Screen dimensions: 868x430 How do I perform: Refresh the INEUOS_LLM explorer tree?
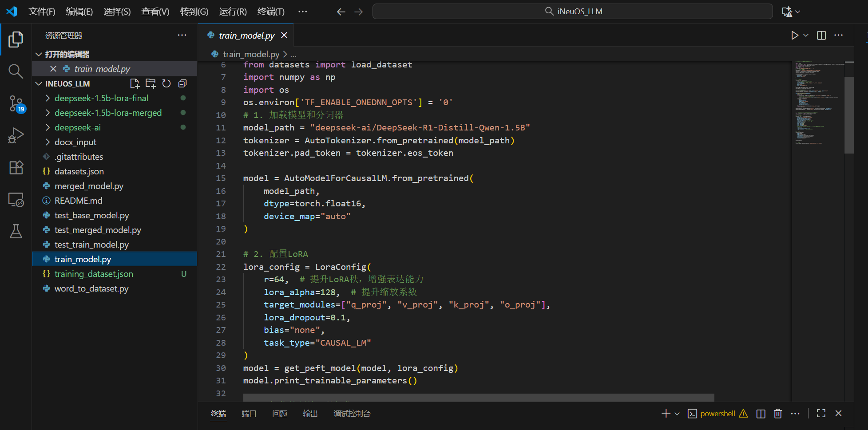coord(166,83)
